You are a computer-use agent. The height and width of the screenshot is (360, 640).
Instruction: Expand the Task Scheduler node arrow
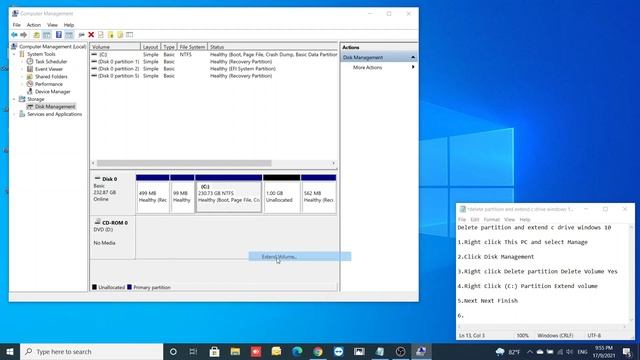(x=22, y=61)
